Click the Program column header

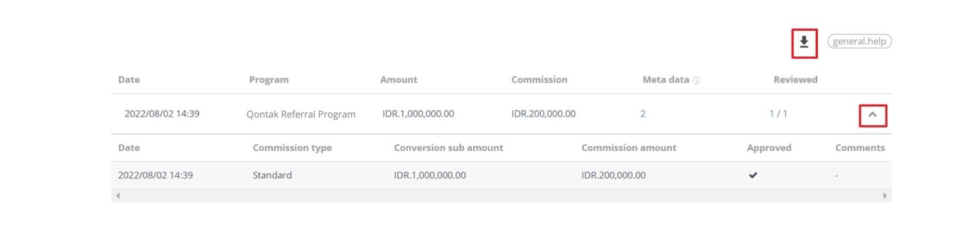click(269, 80)
